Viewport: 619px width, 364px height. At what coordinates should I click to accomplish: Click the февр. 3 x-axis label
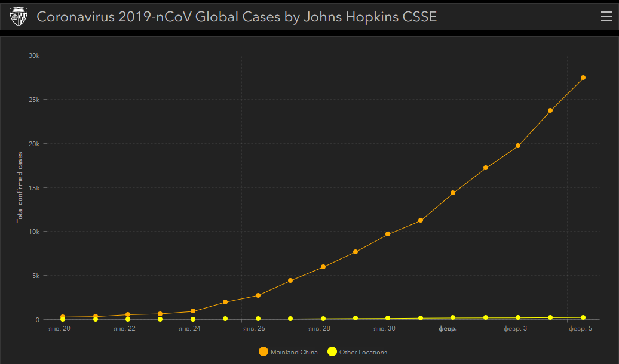pyautogui.click(x=515, y=329)
